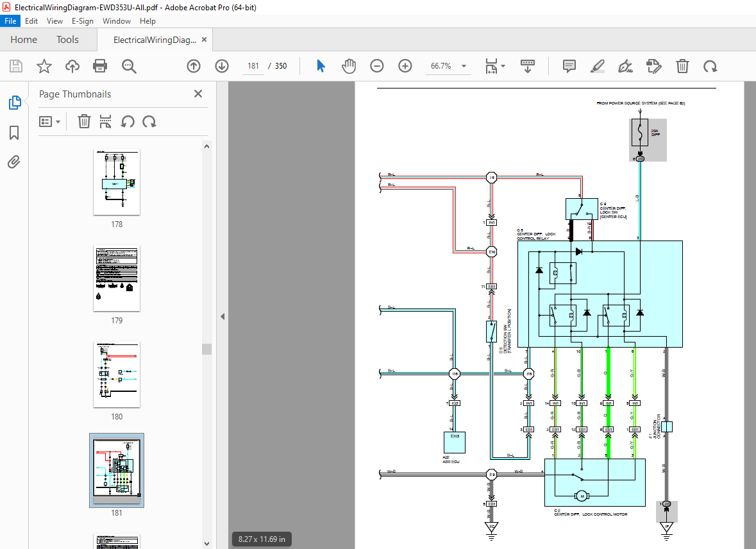Close the Page Thumbnails panel

coord(197,94)
